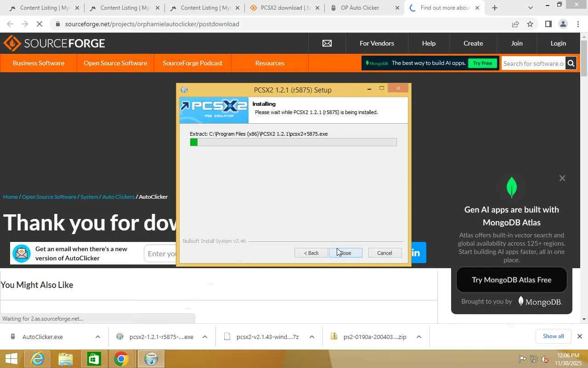The height and width of the screenshot is (368, 588).
Task: Switch to PCSX2 download tab
Action: pyautogui.click(x=284, y=8)
